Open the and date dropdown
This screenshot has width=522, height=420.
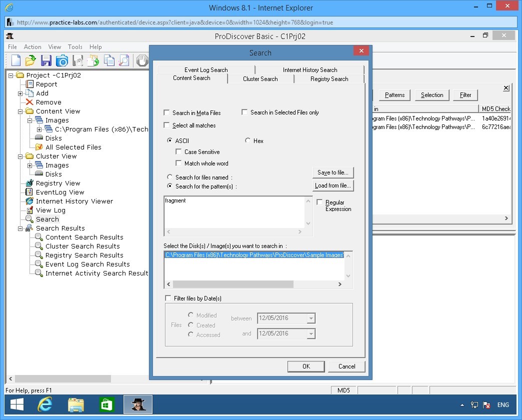click(x=311, y=333)
